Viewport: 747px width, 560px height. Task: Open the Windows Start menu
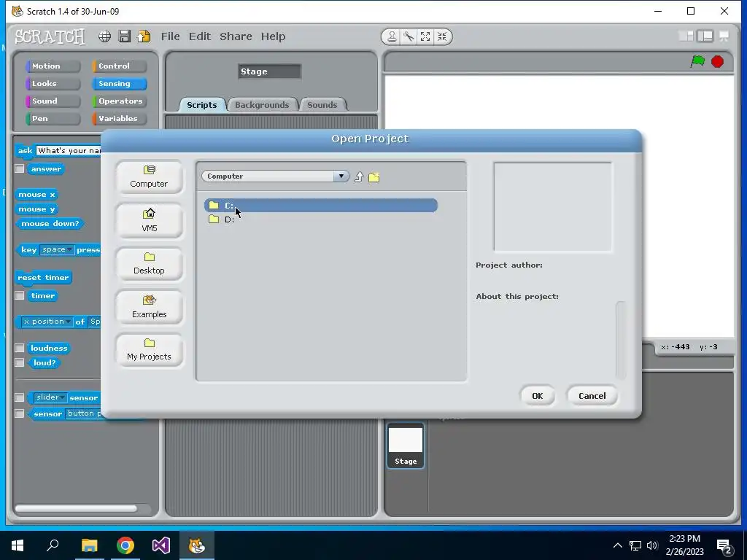point(18,545)
